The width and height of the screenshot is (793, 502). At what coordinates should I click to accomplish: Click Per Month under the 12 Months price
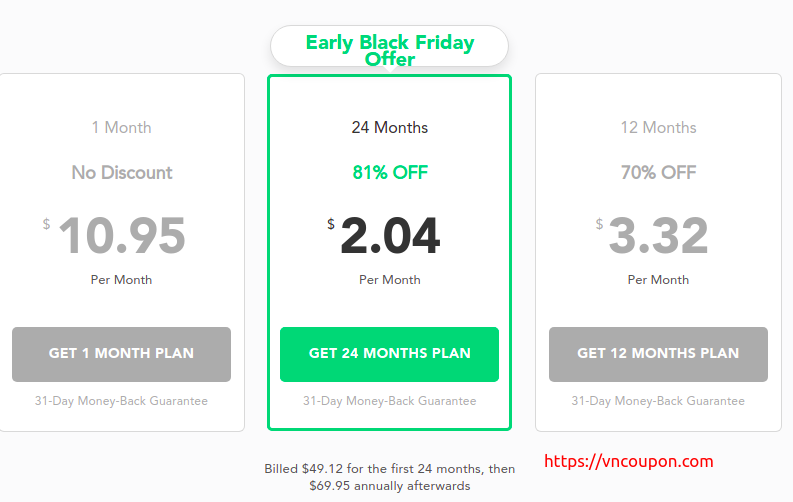(658, 280)
